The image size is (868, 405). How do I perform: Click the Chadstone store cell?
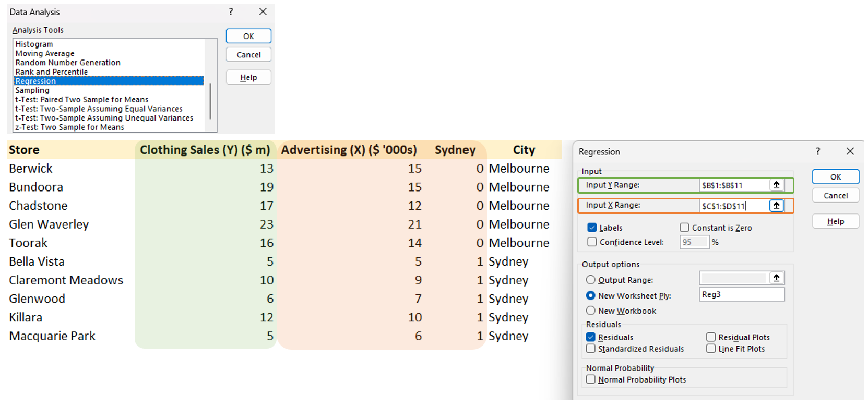(38, 206)
